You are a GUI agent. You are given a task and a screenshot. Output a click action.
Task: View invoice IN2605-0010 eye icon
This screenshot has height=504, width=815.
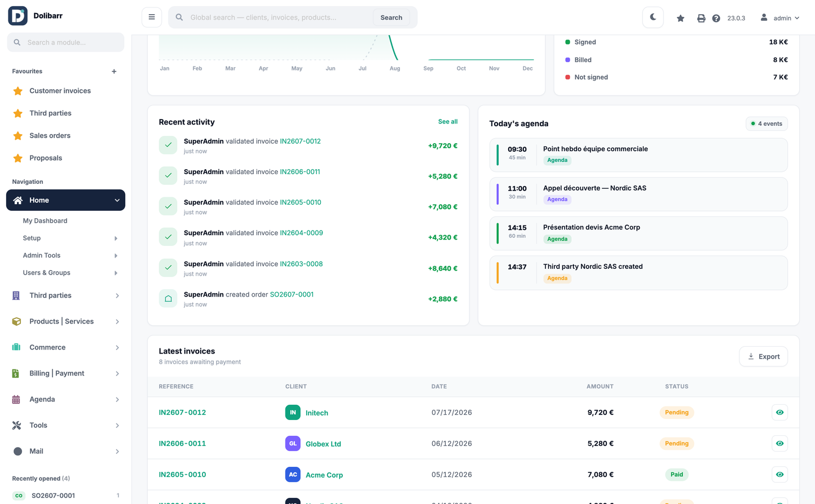coord(779,475)
